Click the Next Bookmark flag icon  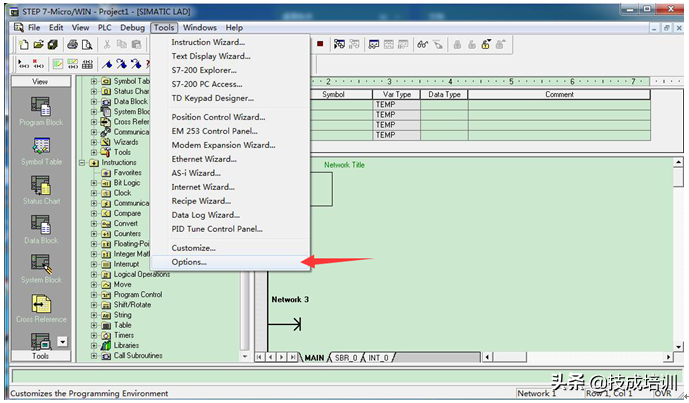coord(122,64)
